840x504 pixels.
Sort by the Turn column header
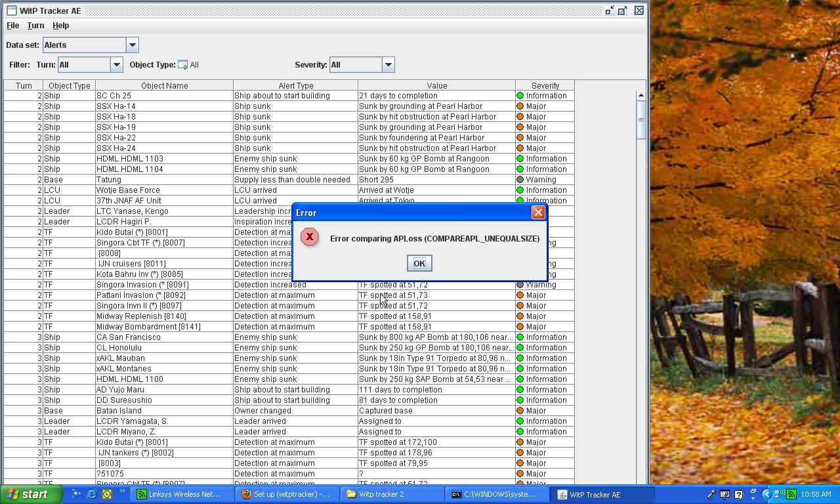(24, 85)
